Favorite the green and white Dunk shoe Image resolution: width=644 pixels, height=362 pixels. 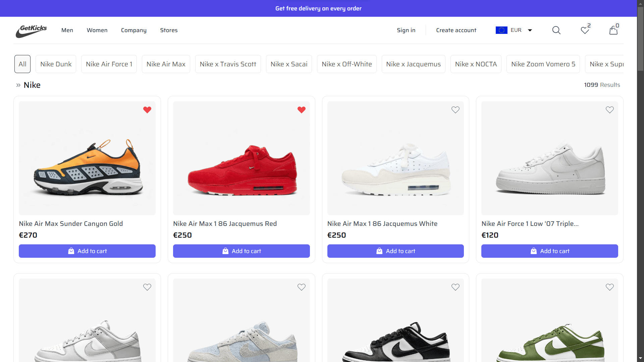tap(610, 287)
